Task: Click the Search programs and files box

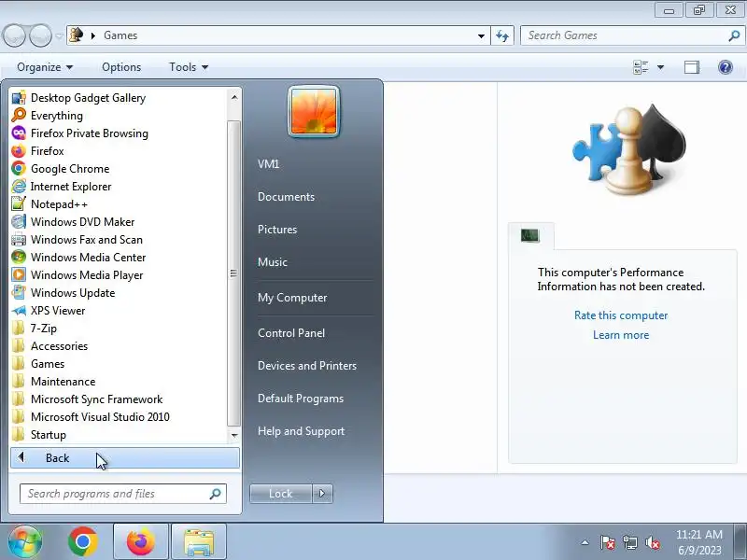Action: (123, 494)
